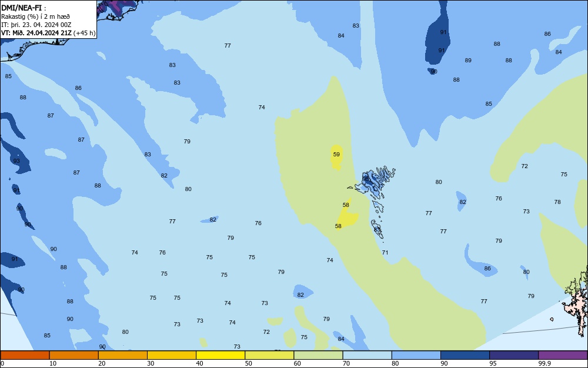The image size is (588, 368).
Task: Select the 90–95 dark blue legend swatch
Action: coord(465,355)
